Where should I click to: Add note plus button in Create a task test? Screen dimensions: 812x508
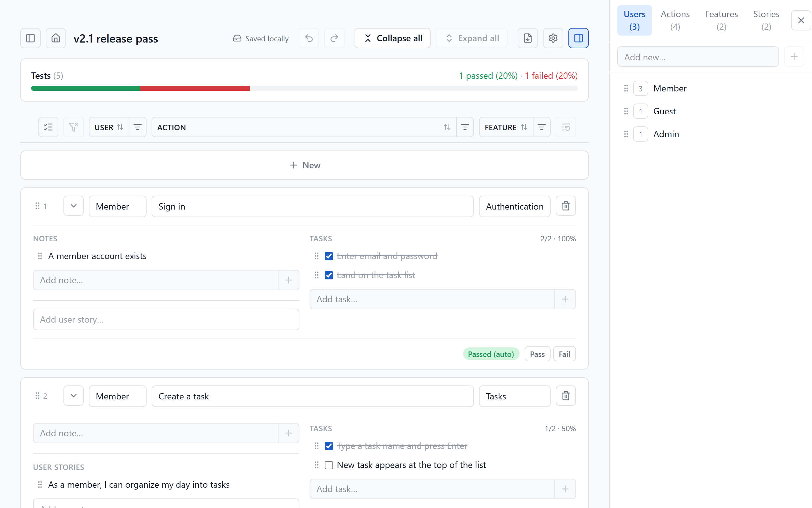[x=289, y=433]
